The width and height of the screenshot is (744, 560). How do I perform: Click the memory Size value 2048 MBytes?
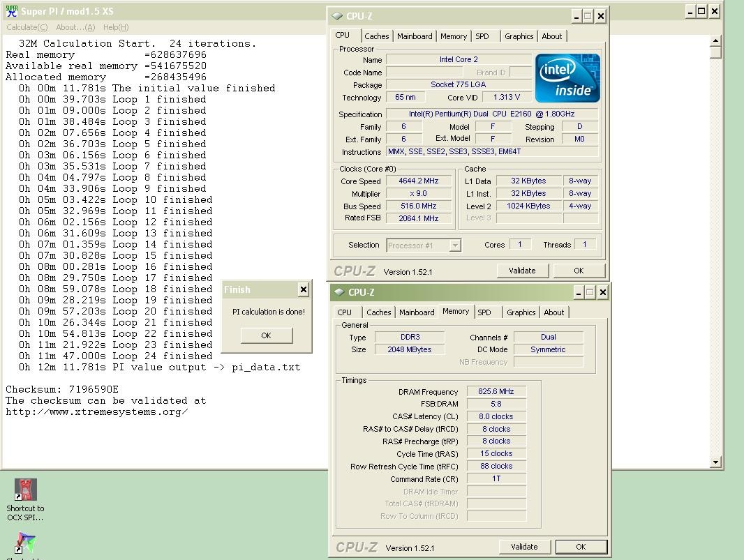[410, 349]
